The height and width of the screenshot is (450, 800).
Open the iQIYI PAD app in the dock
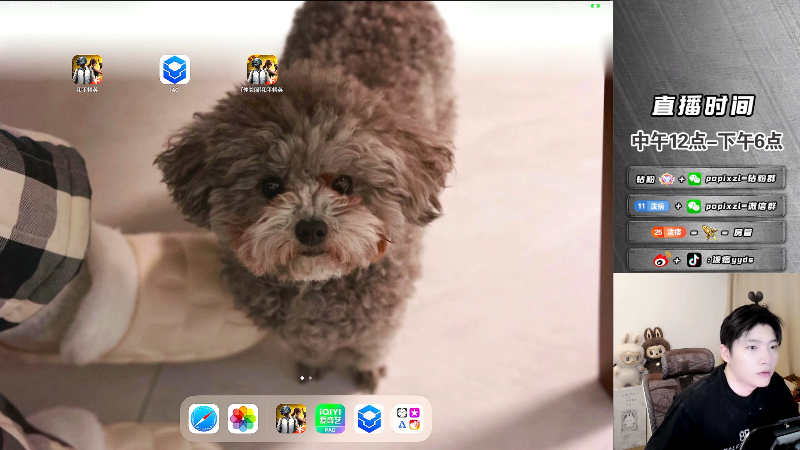[x=330, y=419]
